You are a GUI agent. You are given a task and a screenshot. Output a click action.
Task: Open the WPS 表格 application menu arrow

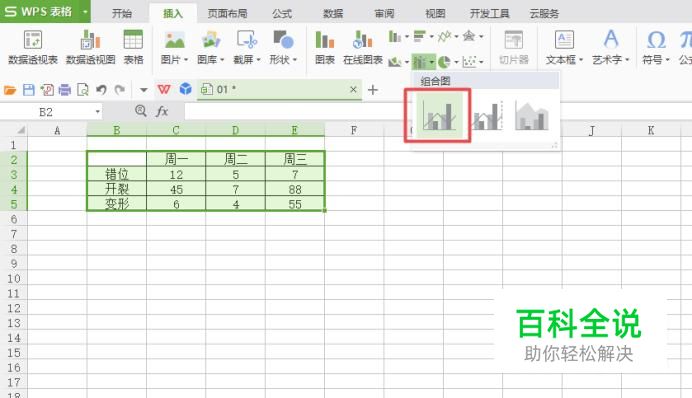tap(85, 12)
